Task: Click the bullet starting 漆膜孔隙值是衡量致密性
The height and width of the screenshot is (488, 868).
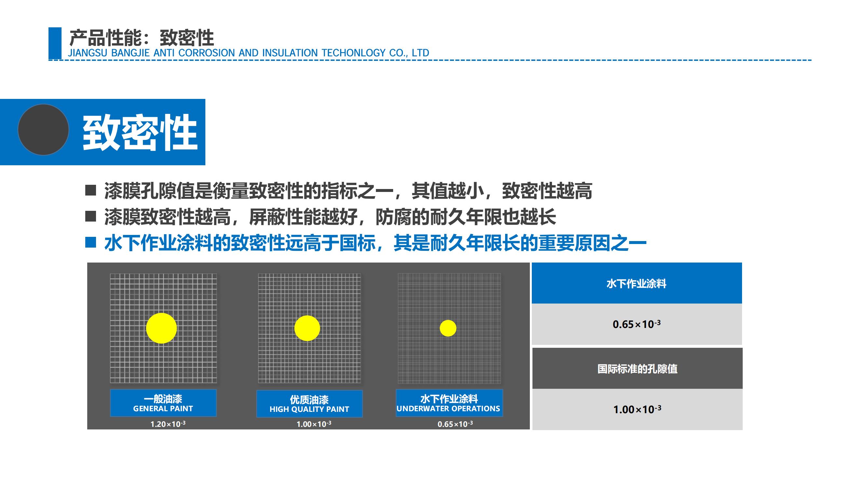Action: (x=348, y=191)
